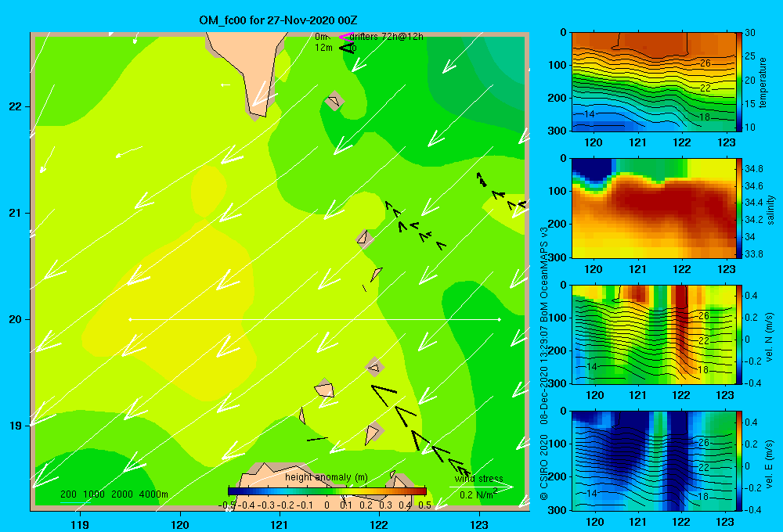The image size is (783, 532).
Task: Click the "vel. N (m/s)" color scale bar
Action: [739, 334]
